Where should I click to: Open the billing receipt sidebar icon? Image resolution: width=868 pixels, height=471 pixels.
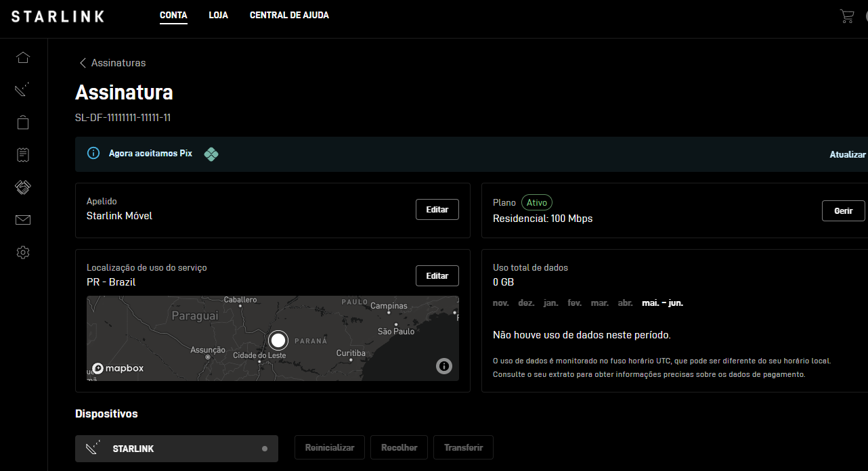coord(23,154)
